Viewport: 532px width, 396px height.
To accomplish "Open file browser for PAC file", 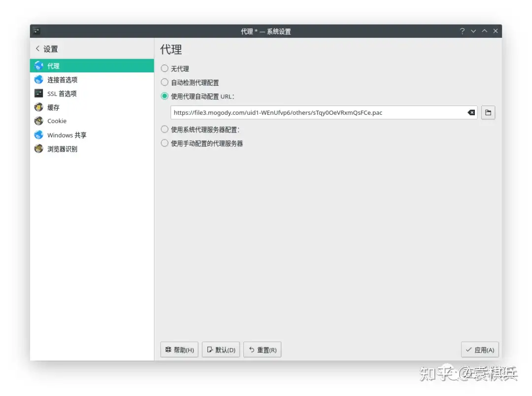I will tap(488, 113).
